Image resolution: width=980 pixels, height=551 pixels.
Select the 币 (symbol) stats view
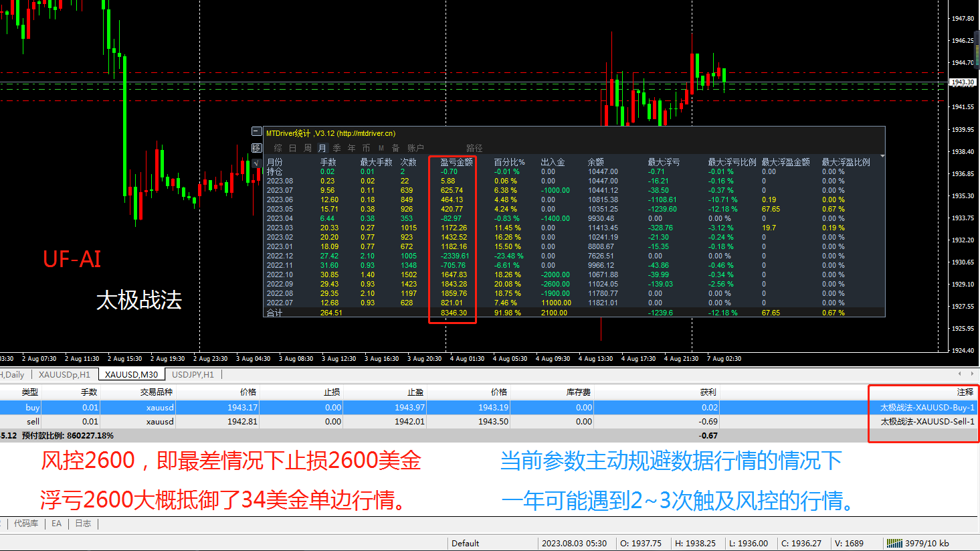[366, 148]
